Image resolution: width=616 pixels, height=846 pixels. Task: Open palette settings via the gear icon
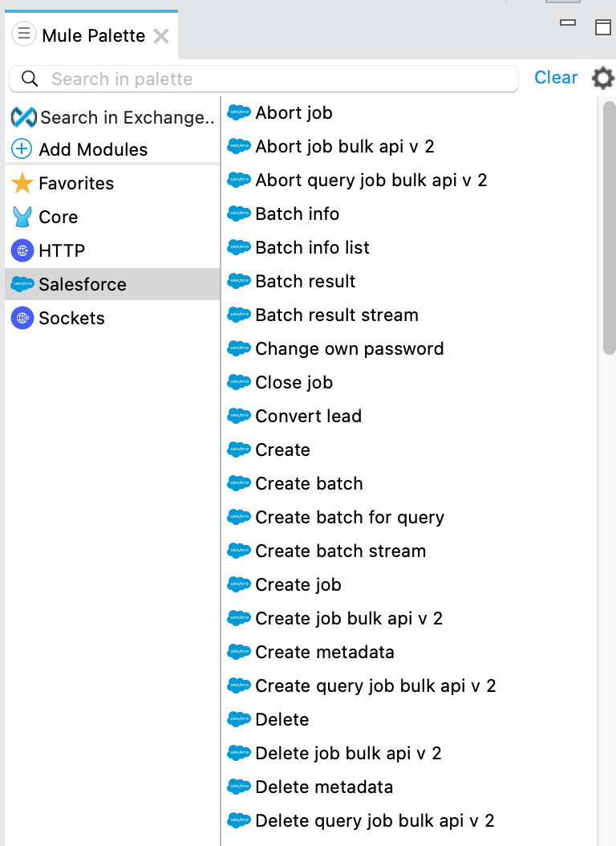[602, 78]
